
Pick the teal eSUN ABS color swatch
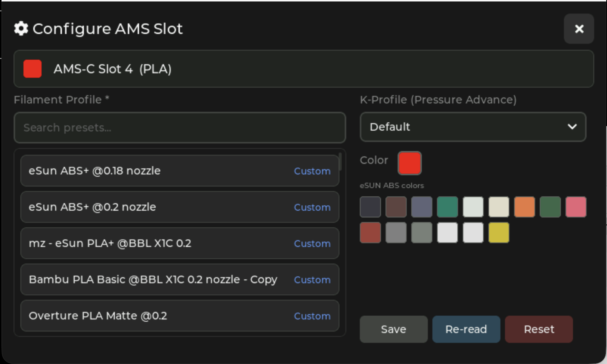pyautogui.click(x=447, y=207)
